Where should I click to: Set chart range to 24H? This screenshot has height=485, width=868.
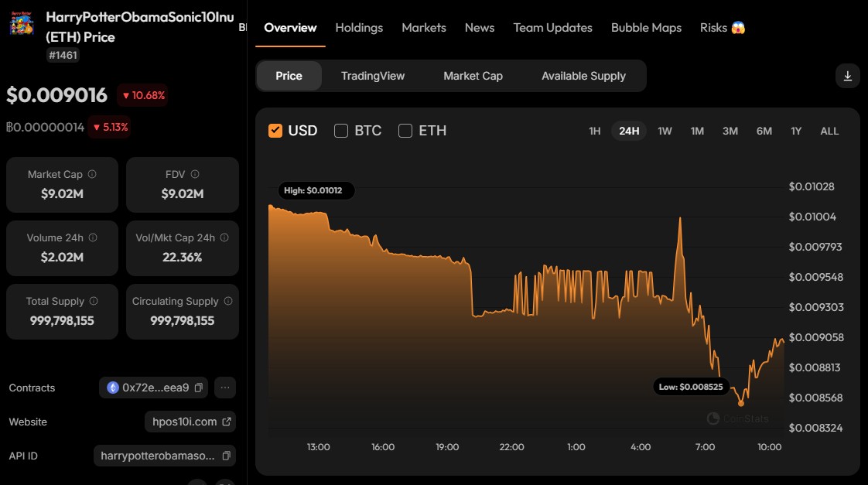point(629,131)
